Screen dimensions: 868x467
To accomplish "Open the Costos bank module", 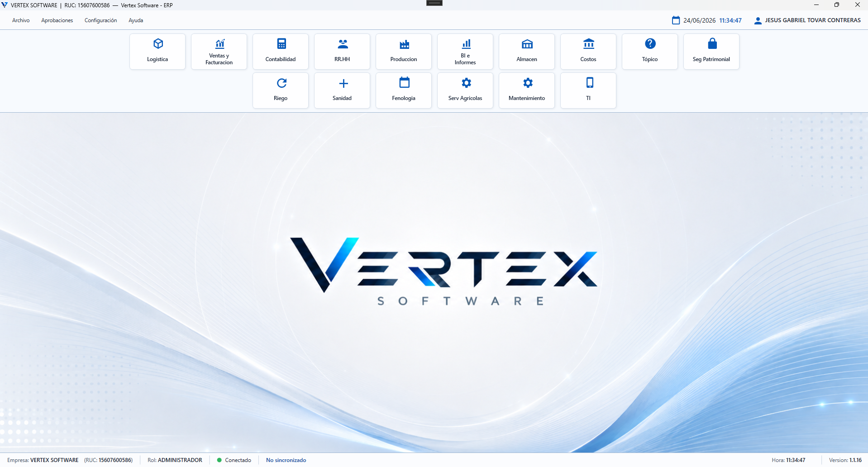I will [x=588, y=52].
